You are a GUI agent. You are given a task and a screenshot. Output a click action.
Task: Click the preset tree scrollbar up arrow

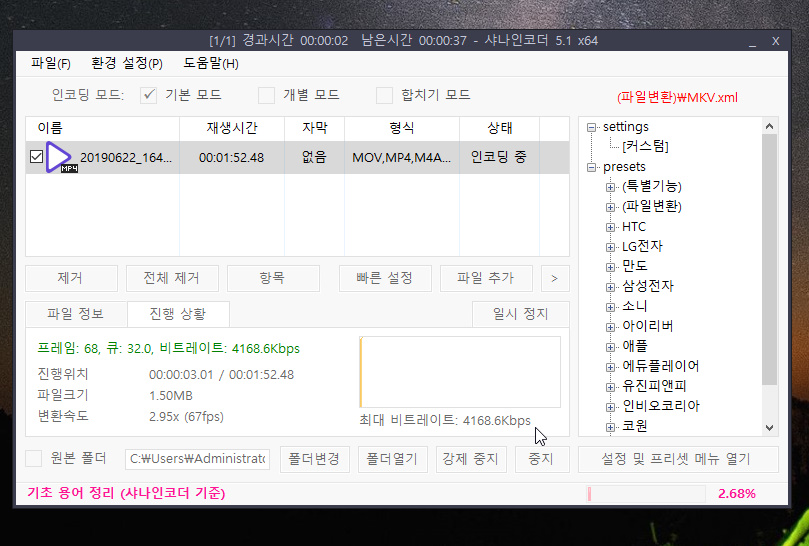click(x=769, y=126)
